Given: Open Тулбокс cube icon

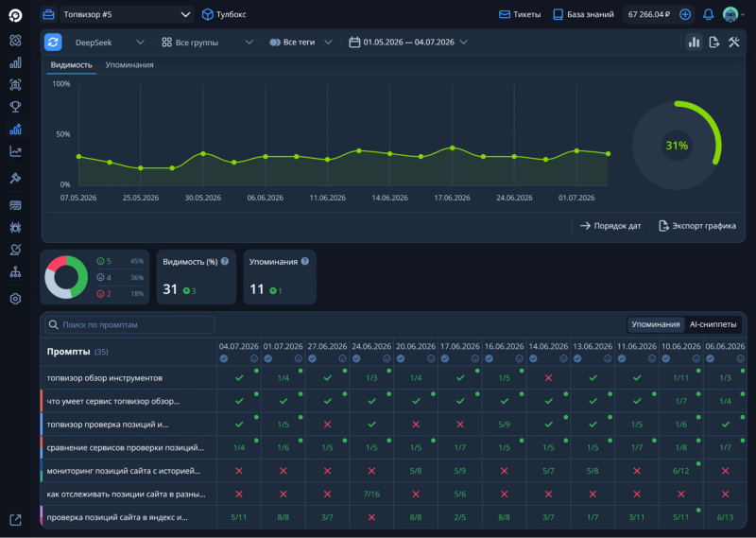Looking at the screenshot, I should (207, 14).
